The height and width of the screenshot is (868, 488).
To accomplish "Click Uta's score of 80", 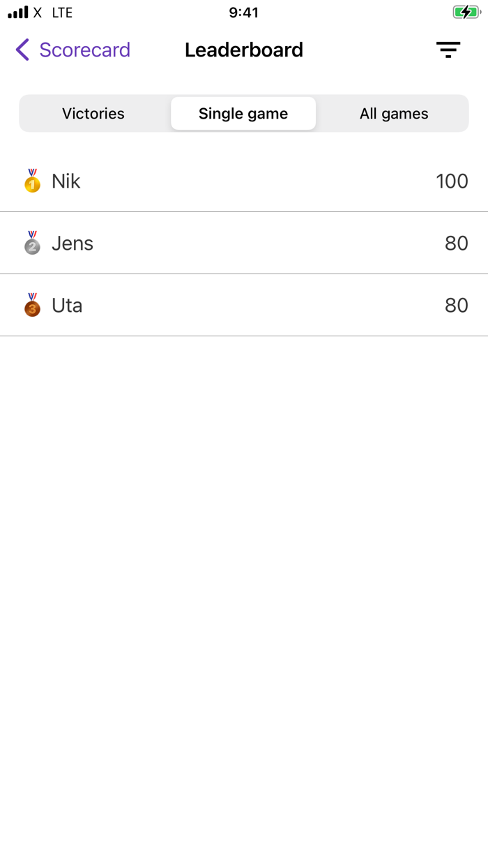I will pyautogui.click(x=457, y=305).
